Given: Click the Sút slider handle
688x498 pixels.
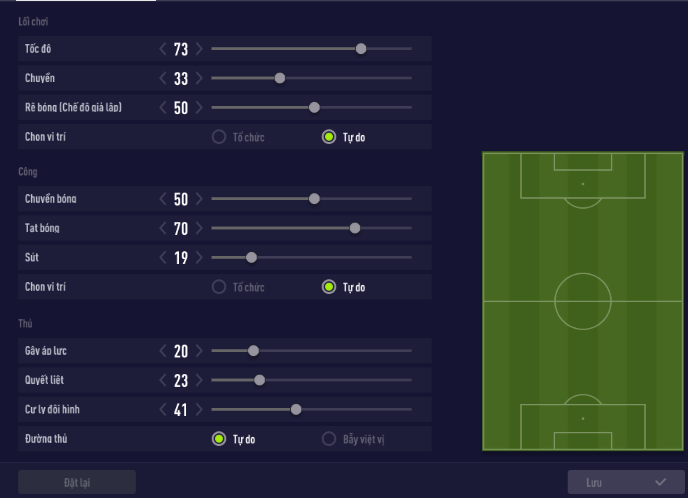Looking at the screenshot, I should point(251,258).
